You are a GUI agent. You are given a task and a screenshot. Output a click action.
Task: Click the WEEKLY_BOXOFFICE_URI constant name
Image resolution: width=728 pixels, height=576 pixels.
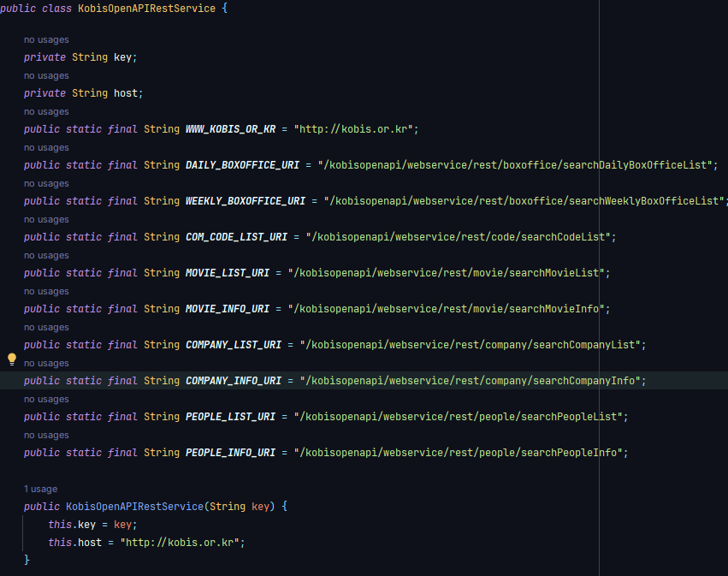pos(246,201)
